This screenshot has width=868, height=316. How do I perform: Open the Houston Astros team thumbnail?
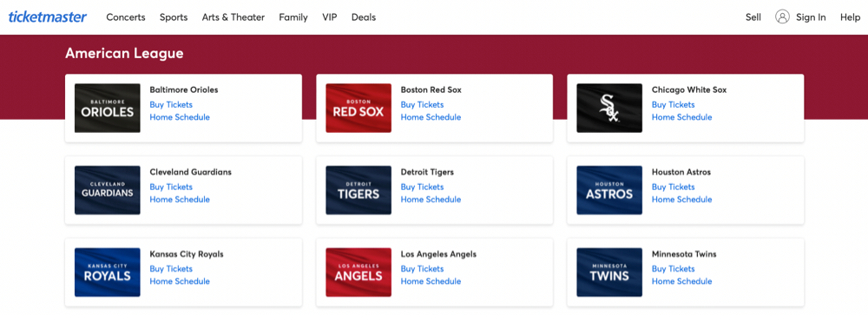[x=609, y=190]
